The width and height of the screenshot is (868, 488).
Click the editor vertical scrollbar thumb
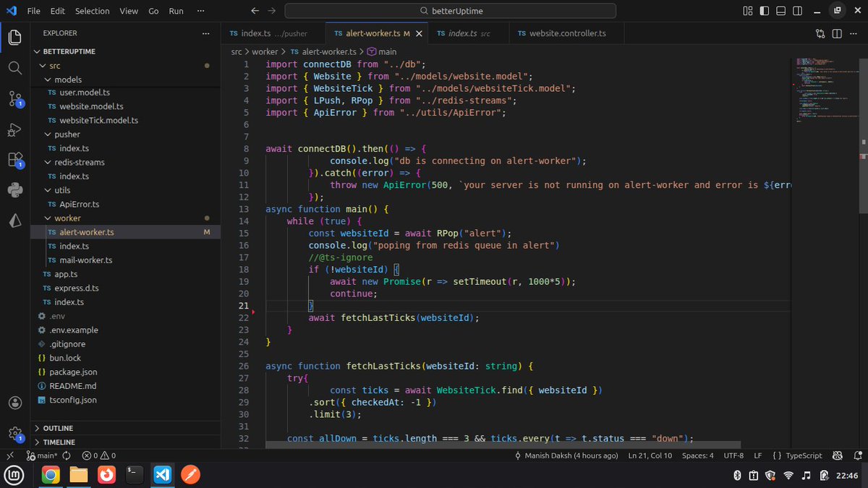click(863, 134)
